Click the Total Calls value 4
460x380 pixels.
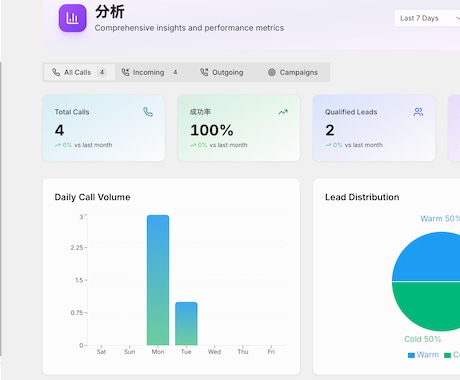pos(59,130)
